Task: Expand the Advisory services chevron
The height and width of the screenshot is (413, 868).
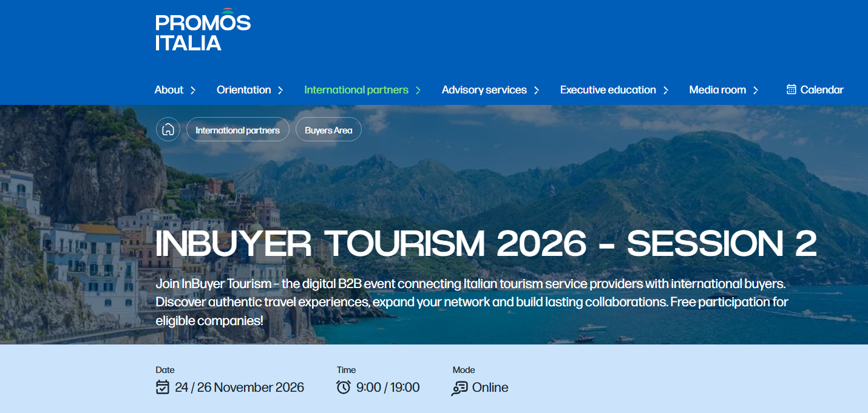Action: point(537,90)
